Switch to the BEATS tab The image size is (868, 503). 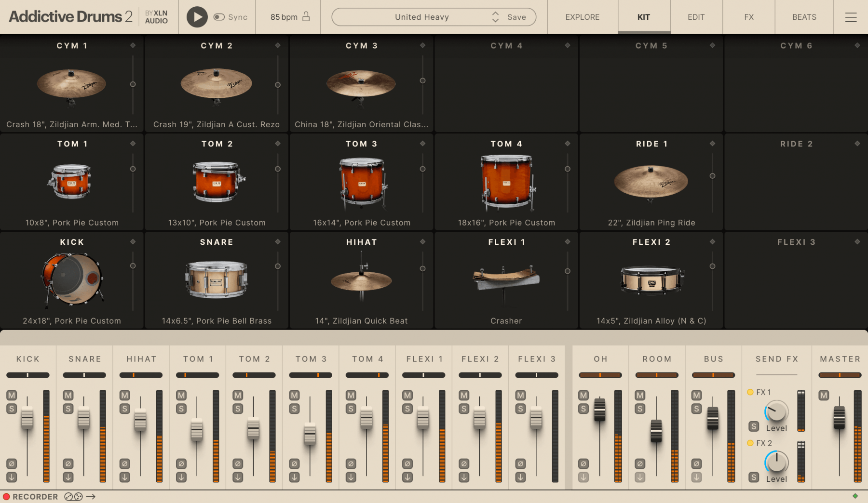coord(804,17)
